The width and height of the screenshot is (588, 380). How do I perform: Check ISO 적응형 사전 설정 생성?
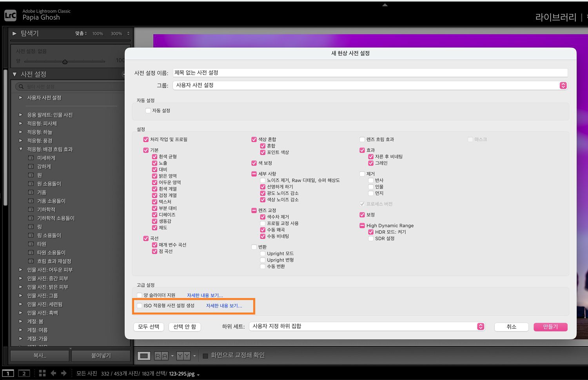140,306
